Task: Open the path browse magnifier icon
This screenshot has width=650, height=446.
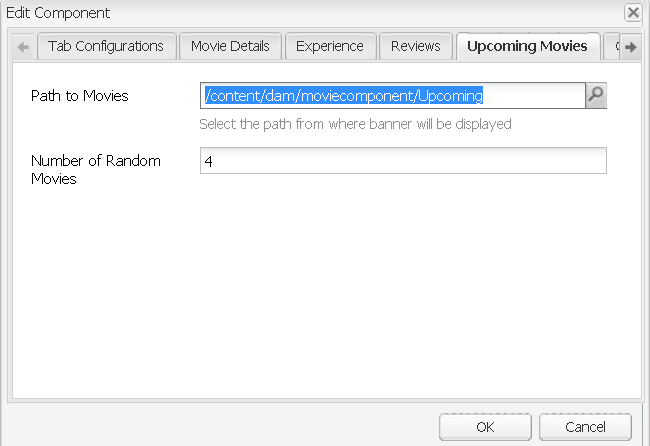Action: (595, 95)
